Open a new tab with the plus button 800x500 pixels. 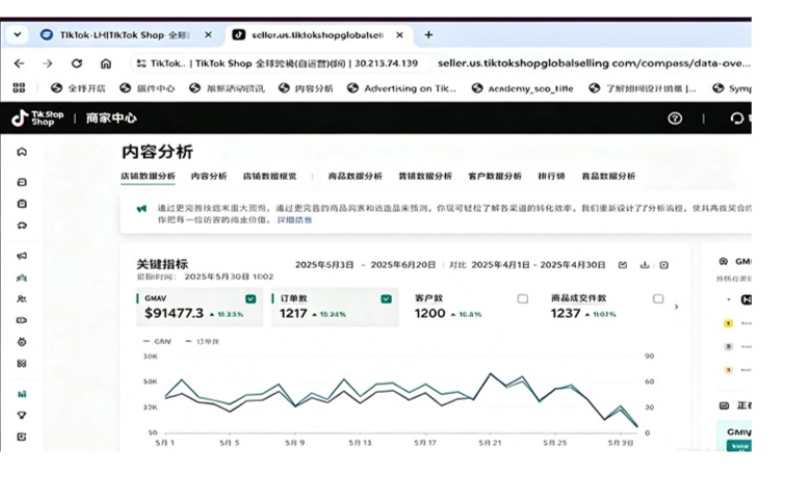click(x=429, y=35)
